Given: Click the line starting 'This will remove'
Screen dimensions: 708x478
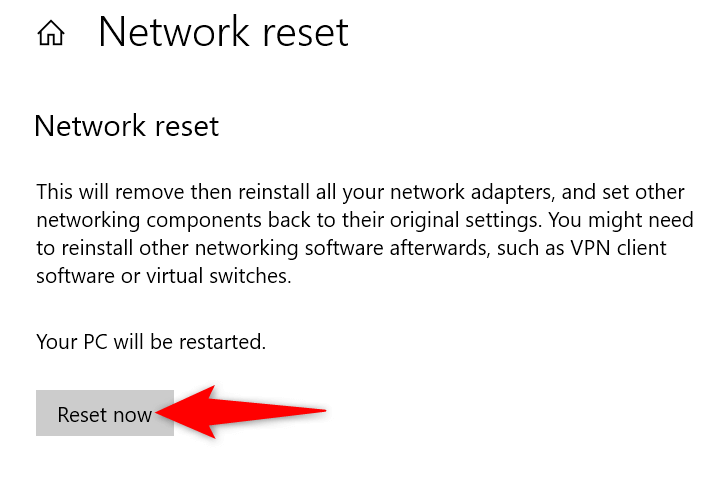Looking at the screenshot, I should tap(360, 191).
